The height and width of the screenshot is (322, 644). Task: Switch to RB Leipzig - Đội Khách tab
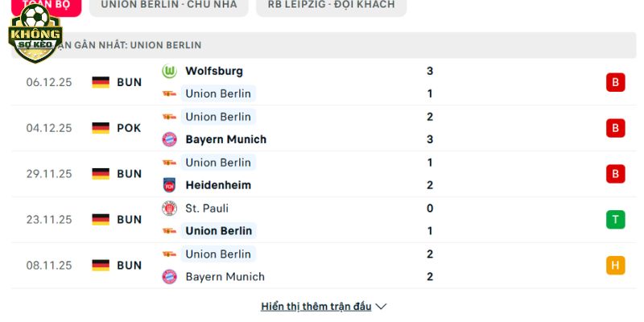click(x=332, y=5)
